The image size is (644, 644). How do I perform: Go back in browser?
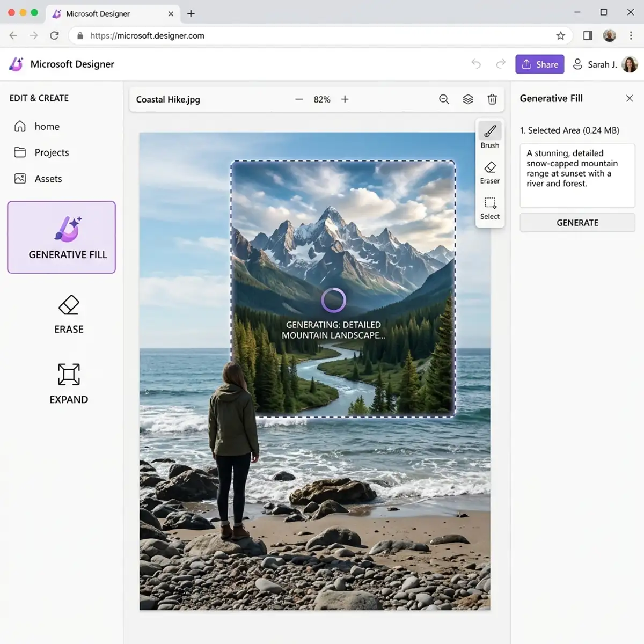pyautogui.click(x=13, y=35)
